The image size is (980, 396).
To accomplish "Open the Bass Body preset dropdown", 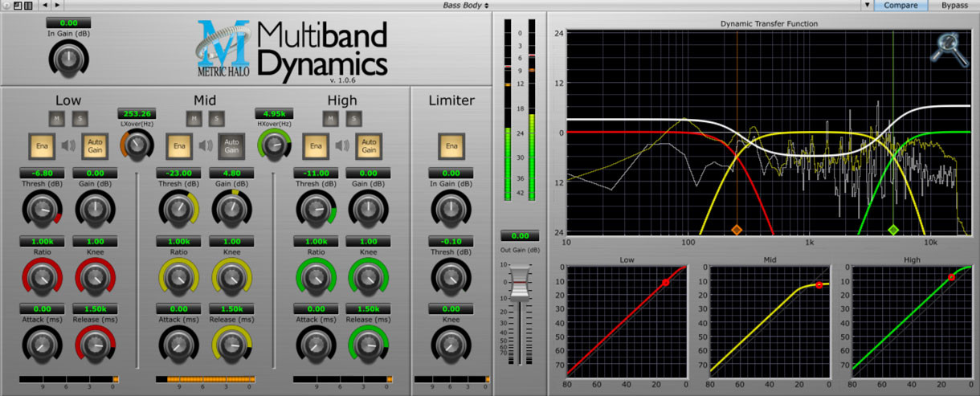I will (466, 6).
